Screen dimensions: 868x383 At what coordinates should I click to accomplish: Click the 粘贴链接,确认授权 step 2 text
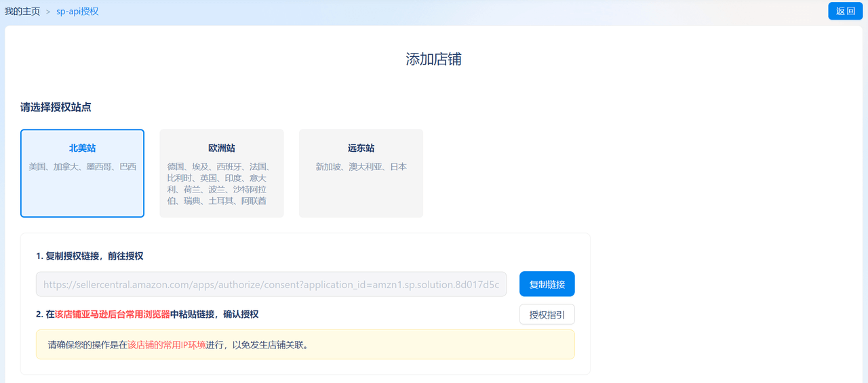point(214,315)
